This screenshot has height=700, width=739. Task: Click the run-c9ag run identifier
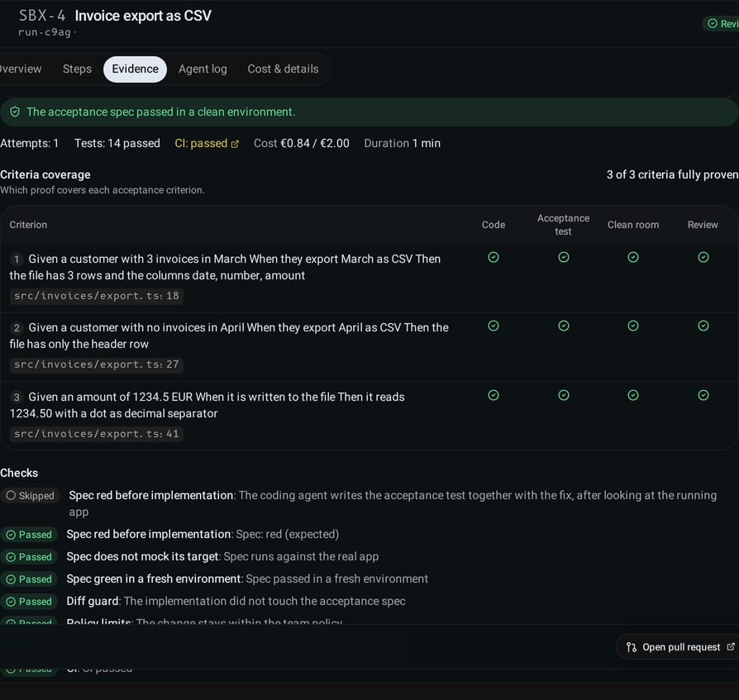[x=45, y=32]
